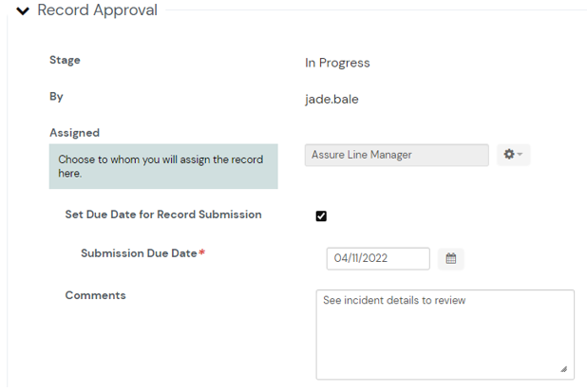Click the Submission Due Date label

pyautogui.click(x=139, y=253)
